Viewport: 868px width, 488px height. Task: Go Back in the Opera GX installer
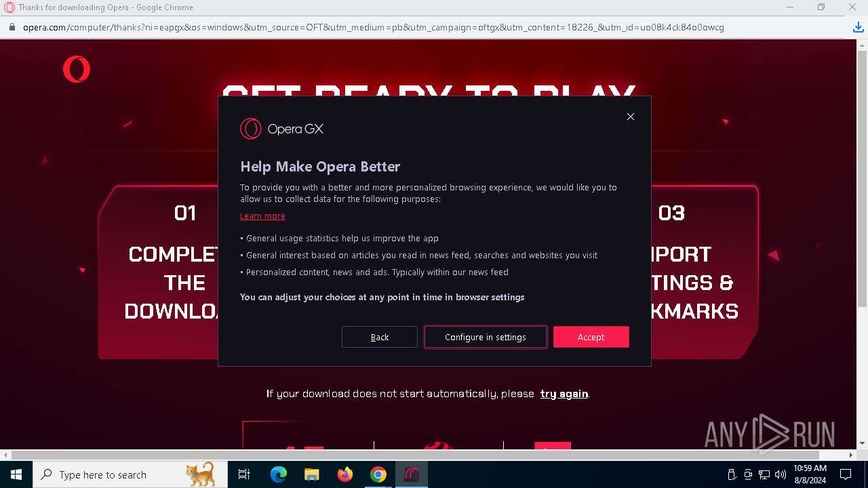point(380,337)
